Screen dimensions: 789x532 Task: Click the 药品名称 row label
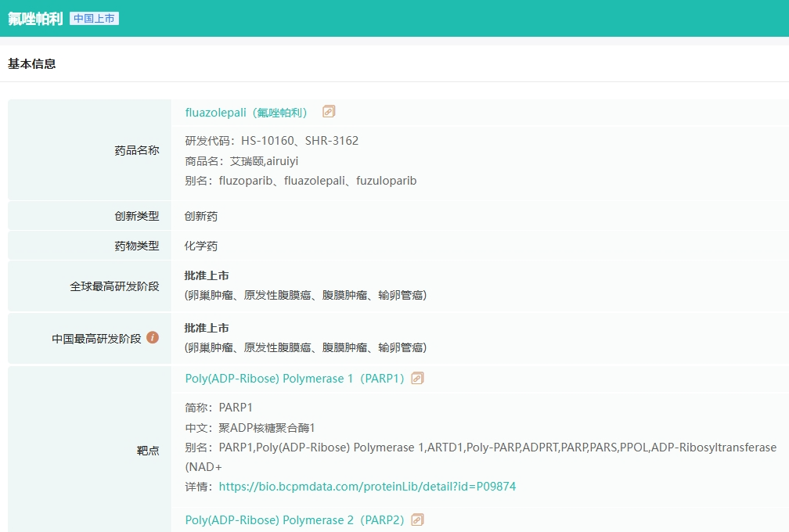click(137, 150)
